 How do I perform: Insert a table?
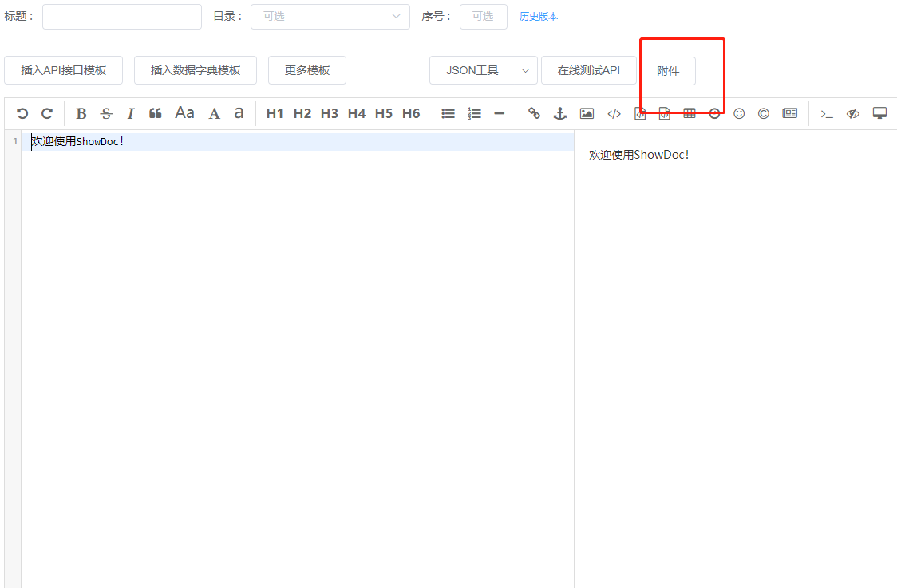(x=690, y=113)
